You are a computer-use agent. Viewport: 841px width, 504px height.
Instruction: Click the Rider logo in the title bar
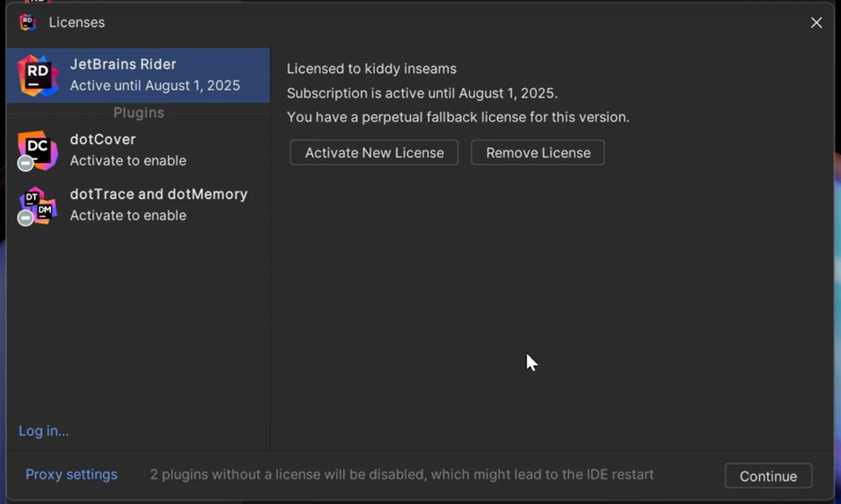[x=27, y=22]
